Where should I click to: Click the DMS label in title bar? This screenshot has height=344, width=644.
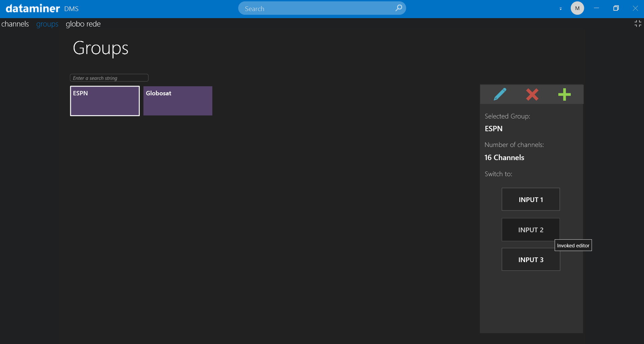(71, 9)
